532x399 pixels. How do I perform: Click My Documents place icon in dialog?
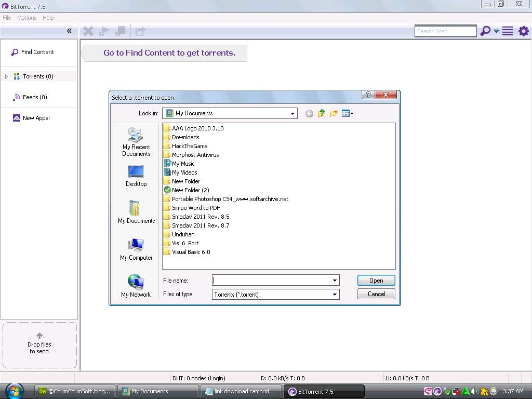(x=136, y=212)
